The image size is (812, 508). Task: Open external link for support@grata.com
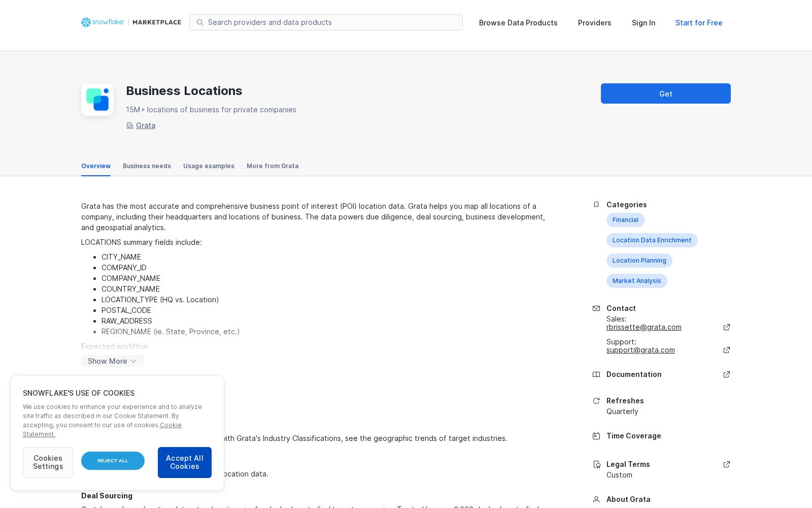[727, 350]
